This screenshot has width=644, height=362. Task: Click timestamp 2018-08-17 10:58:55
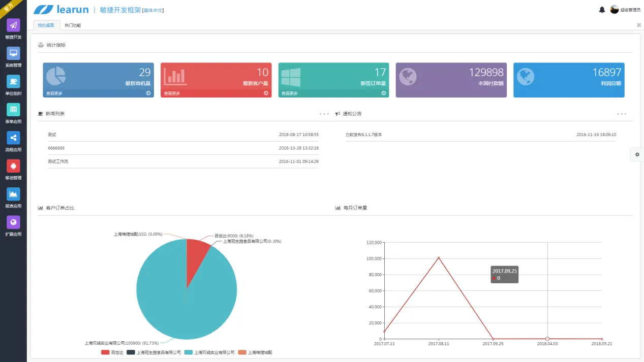tap(299, 135)
